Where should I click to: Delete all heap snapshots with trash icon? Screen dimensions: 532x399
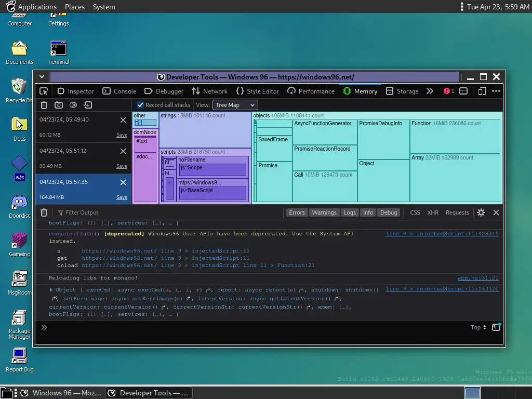(44, 105)
